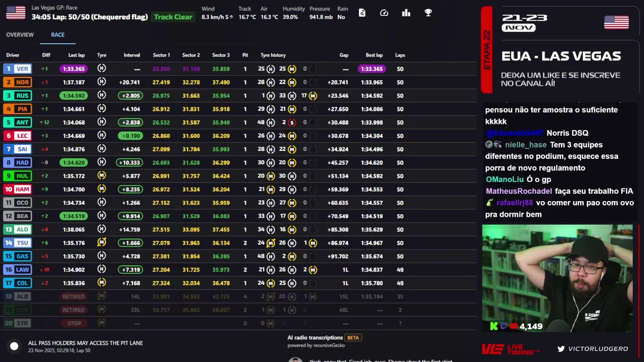The width and height of the screenshot is (644, 362).
Task: Click the Gap column header
Action: [x=344, y=55]
